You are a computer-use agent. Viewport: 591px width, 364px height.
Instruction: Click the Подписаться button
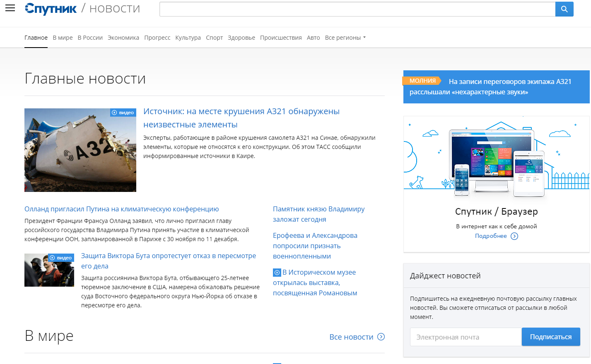pyautogui.click(x=551, y=337)
